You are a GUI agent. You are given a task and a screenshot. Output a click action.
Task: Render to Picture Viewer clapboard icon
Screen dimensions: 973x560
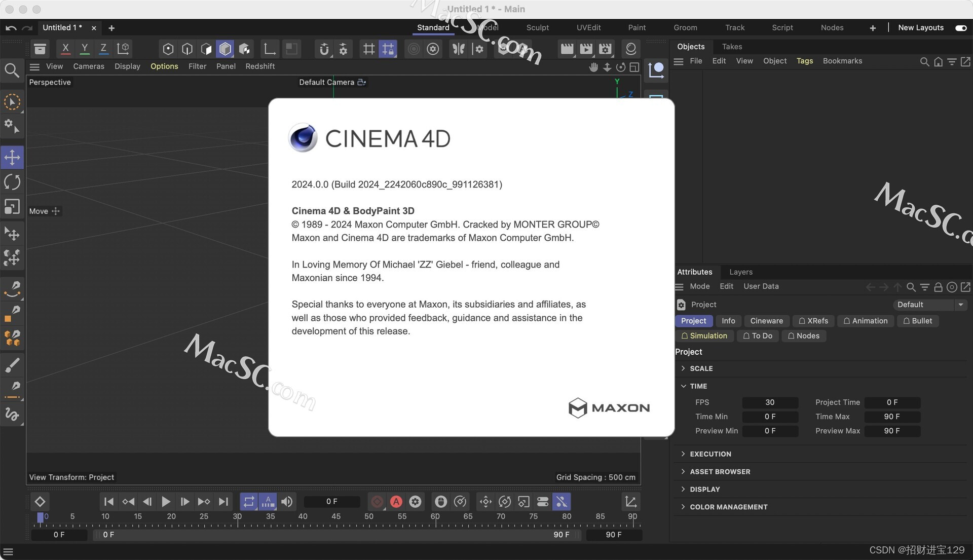[x=586, y=49]
